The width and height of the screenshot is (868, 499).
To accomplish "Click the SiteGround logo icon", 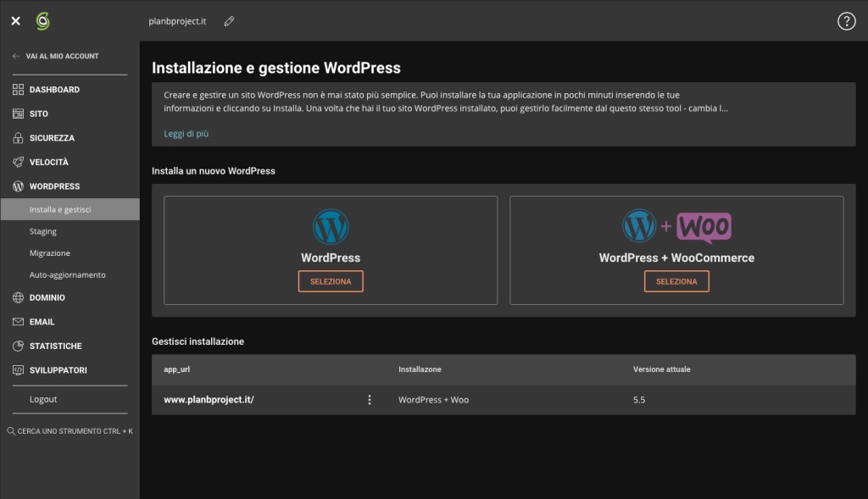I will (42, 21).
